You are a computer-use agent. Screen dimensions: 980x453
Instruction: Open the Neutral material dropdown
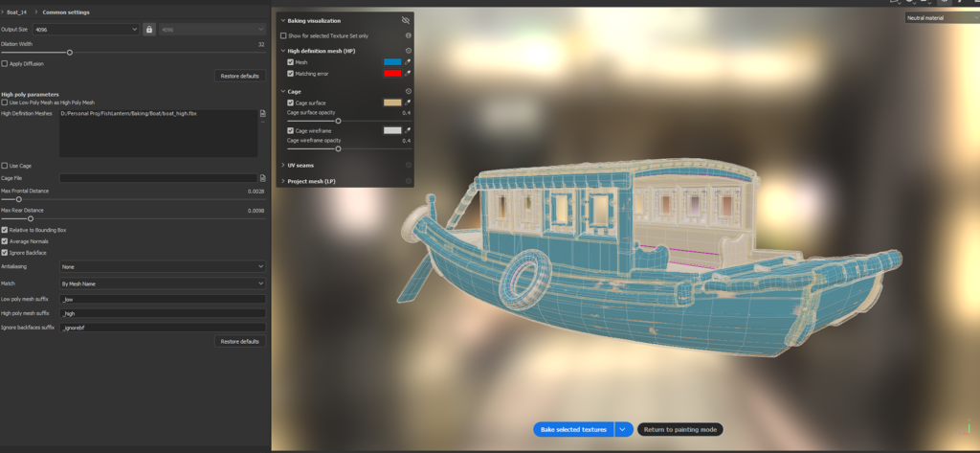tap(942, 18)
